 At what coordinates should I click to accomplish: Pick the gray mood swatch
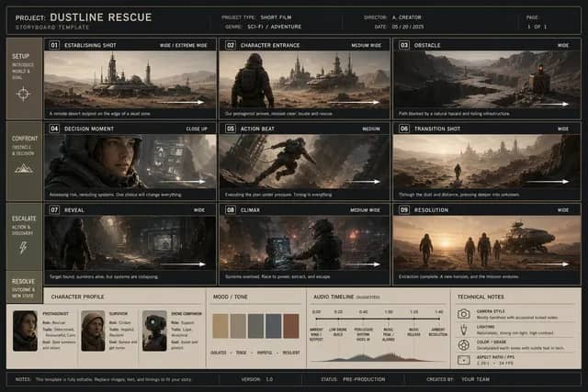point(255,326)
